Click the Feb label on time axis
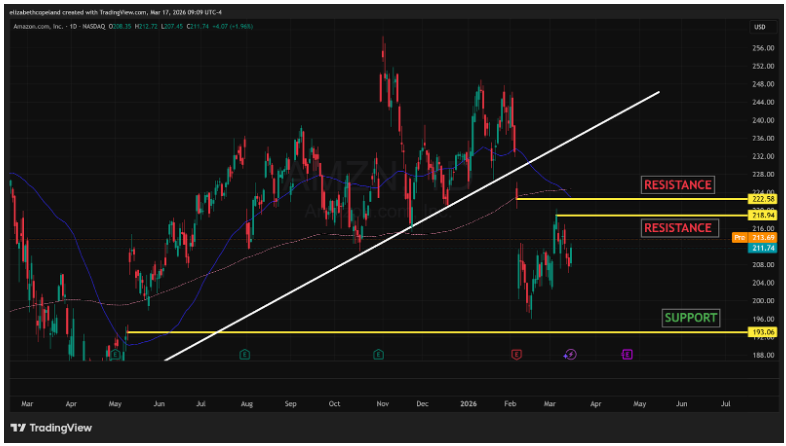 510,403
